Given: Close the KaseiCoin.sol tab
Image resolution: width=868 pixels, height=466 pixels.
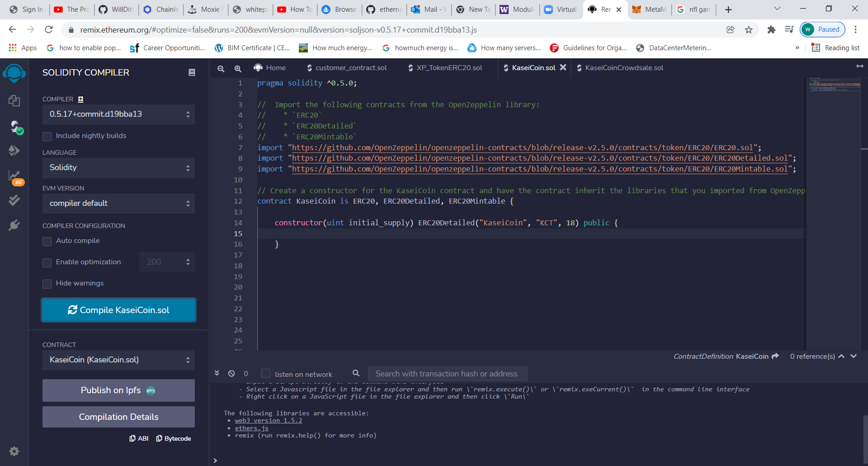Looking at the screenshot, I should (x=563, y=67).
